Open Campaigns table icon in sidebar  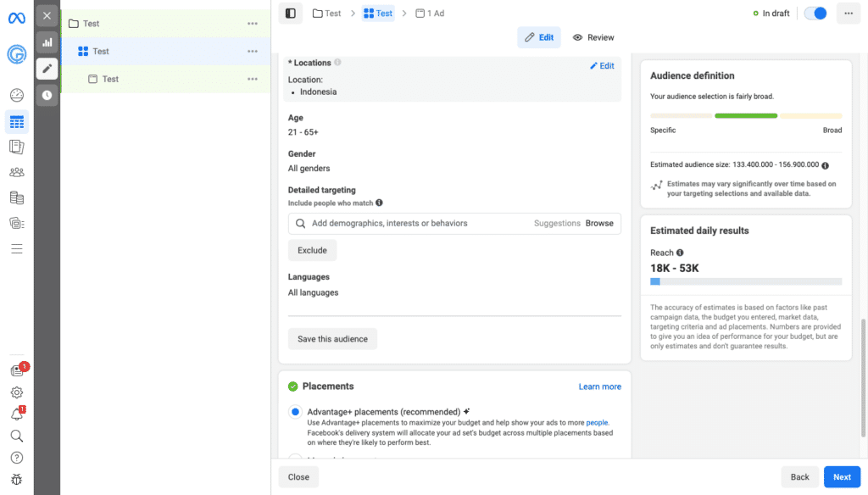pos(17,122)
